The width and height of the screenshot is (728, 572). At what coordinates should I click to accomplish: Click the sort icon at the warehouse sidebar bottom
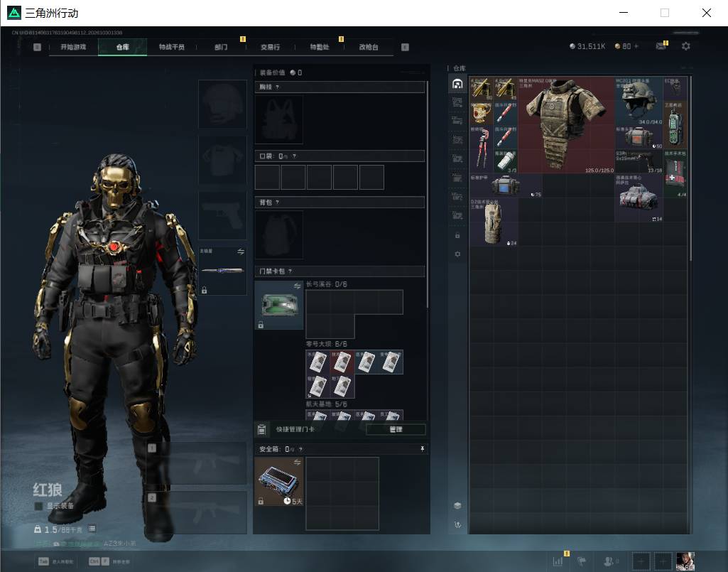457,524
